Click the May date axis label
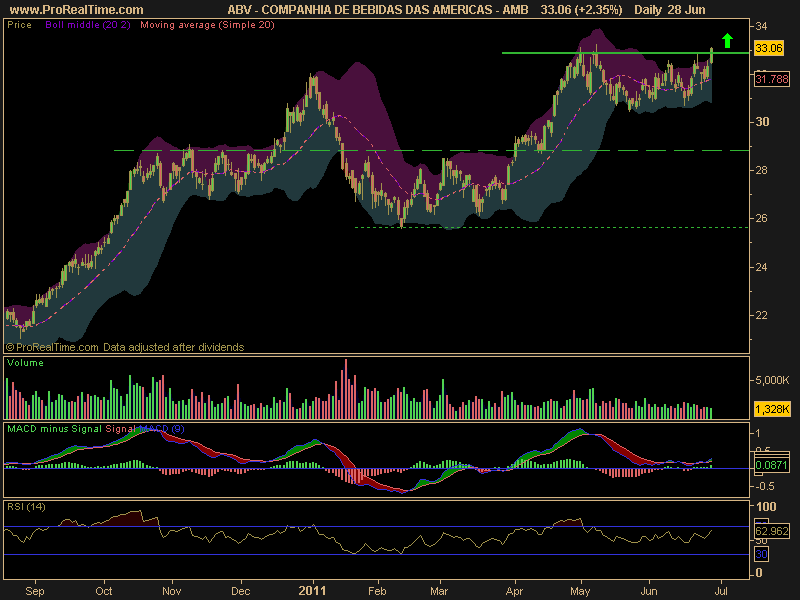The image size is (800, 600). click(580, 591)
